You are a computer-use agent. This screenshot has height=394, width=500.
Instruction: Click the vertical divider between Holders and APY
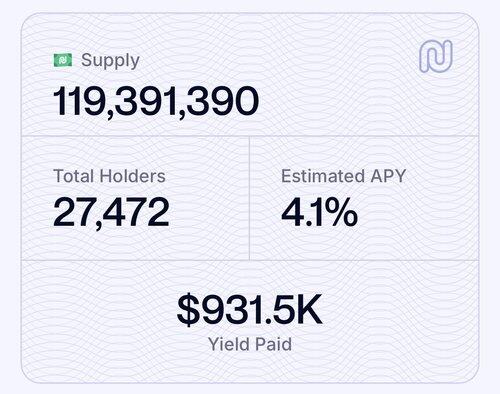pyautogui.click(x=249, y=198)
